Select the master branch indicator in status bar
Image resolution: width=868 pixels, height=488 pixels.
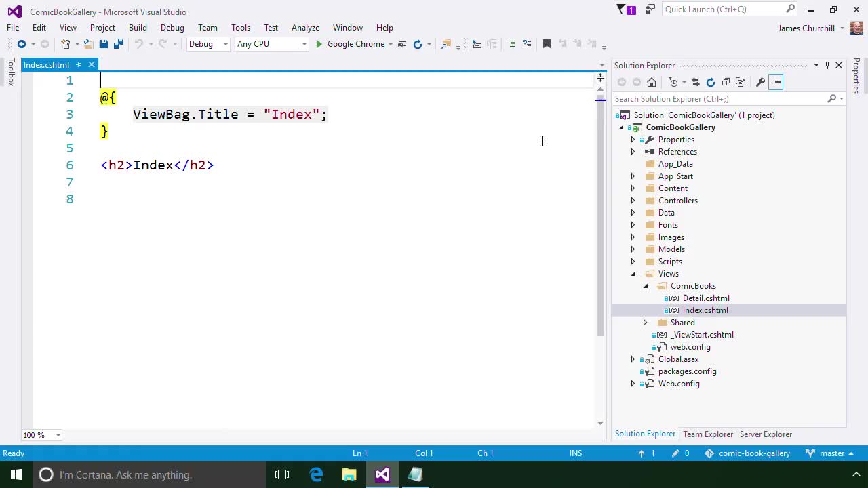[831, 453]
